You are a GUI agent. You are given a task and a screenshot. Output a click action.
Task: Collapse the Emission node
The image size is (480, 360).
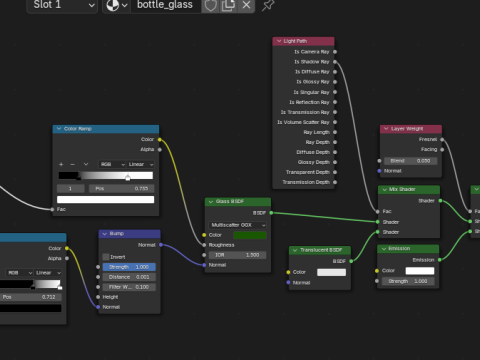click(x=383, y=249)
